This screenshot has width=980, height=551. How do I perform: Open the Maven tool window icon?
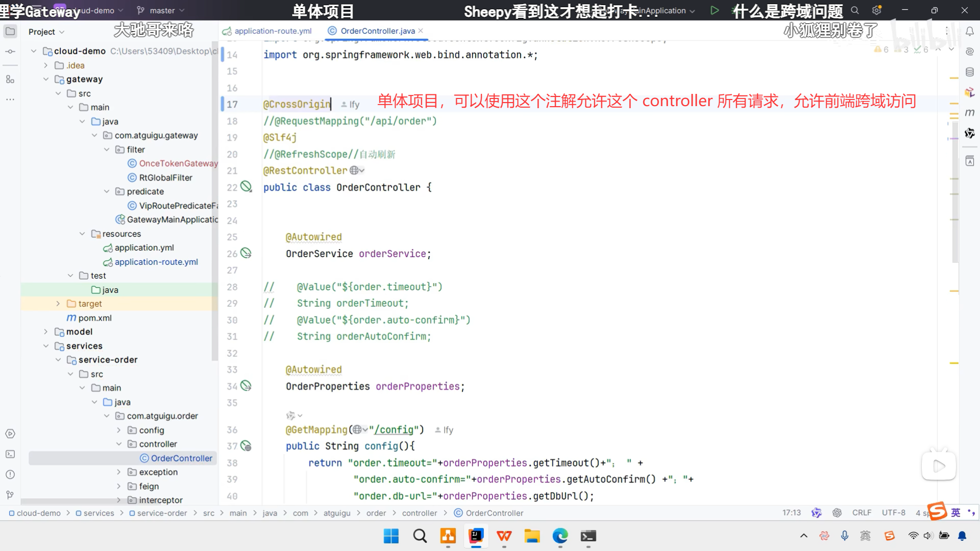point(970,113)
